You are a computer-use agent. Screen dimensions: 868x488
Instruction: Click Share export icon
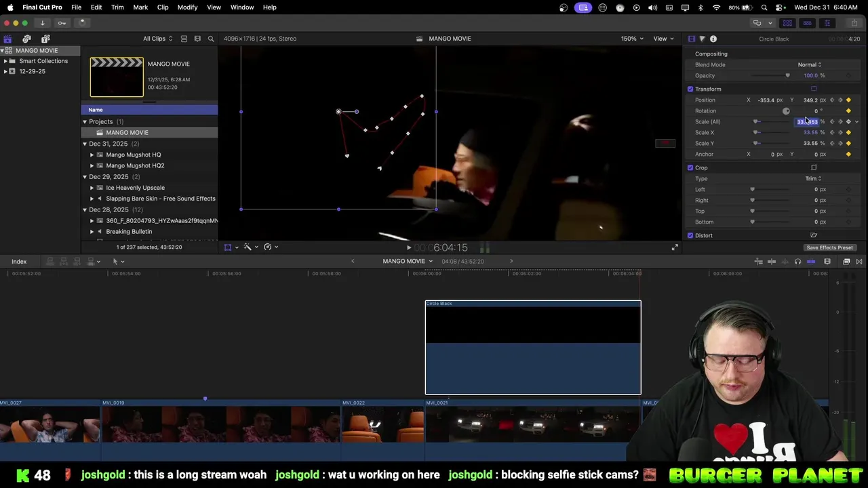pos(854,22)
